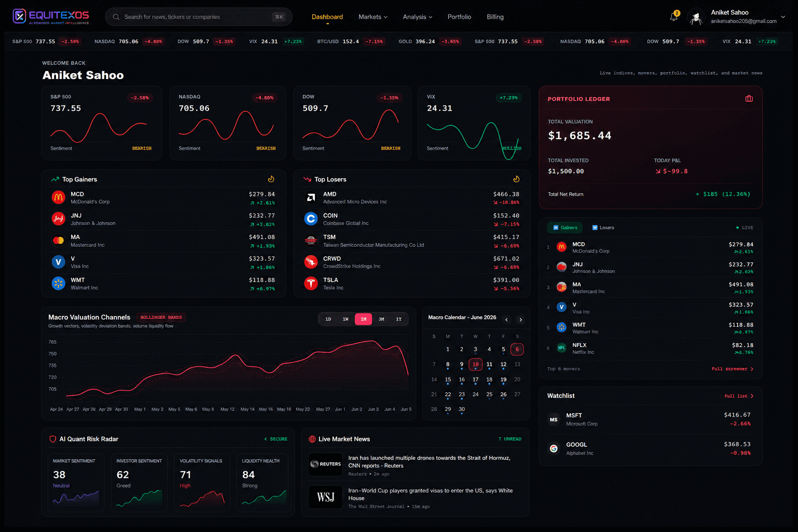
Task: Click the CrowdStrike logo in Top Losers
Action: 311,262
